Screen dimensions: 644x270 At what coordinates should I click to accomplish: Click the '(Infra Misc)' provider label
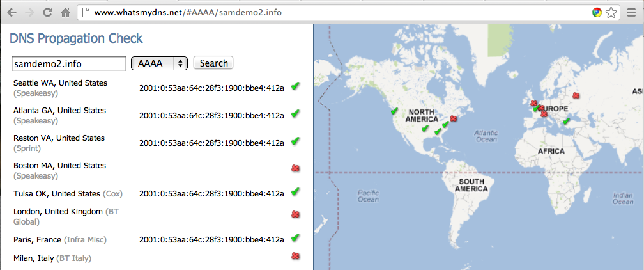click(85, 239)
